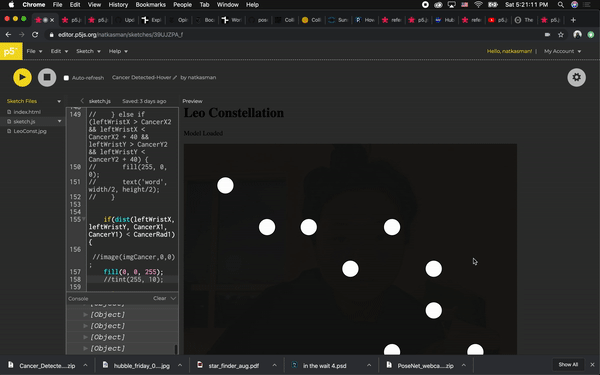600x375 pixels.
Task: Open options for star_finder_aug.pdf download
Action: coord(274,365)
